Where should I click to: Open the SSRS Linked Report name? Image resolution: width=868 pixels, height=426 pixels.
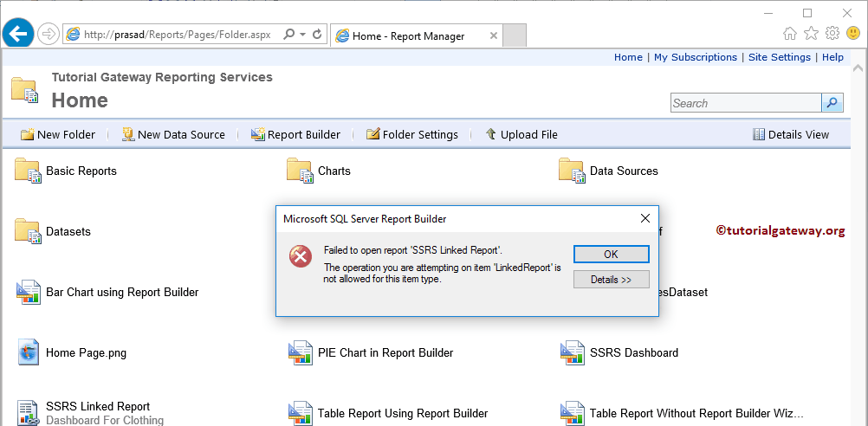(x=98, y=407)
